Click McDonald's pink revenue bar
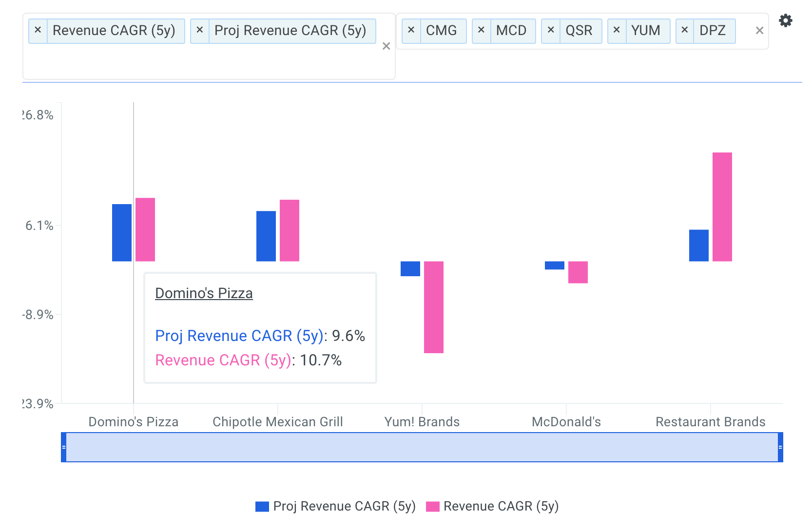This screenshot has width=812, height=531. click(x=578, y=272)
